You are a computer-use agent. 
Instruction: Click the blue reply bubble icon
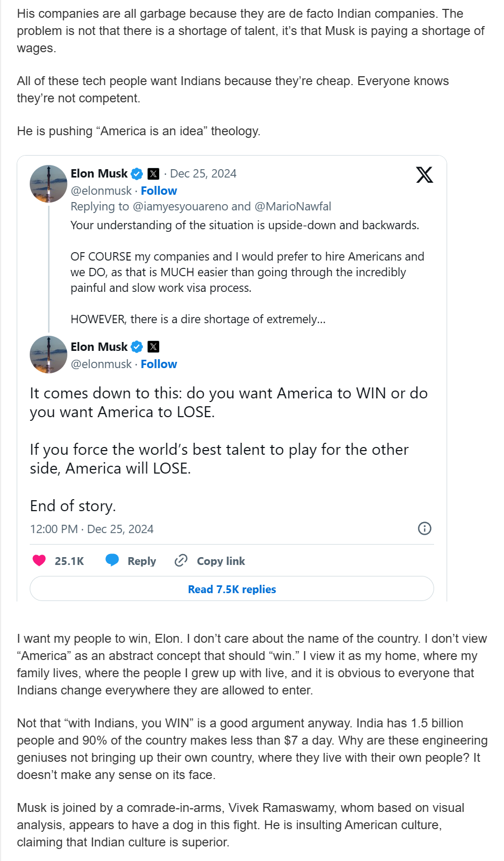pos(112,560)
